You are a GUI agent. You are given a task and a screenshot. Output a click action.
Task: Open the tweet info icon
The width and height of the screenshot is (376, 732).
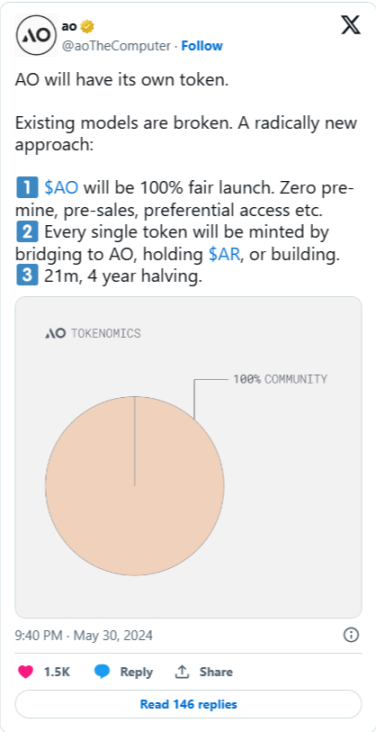click(x=351, y=635)
